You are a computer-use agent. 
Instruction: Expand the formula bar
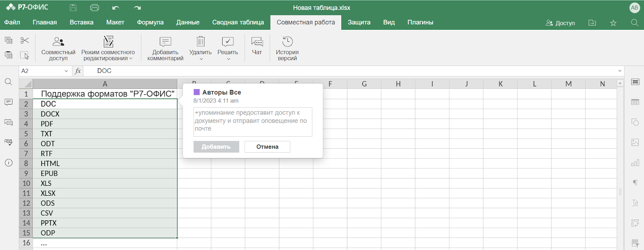620,71
